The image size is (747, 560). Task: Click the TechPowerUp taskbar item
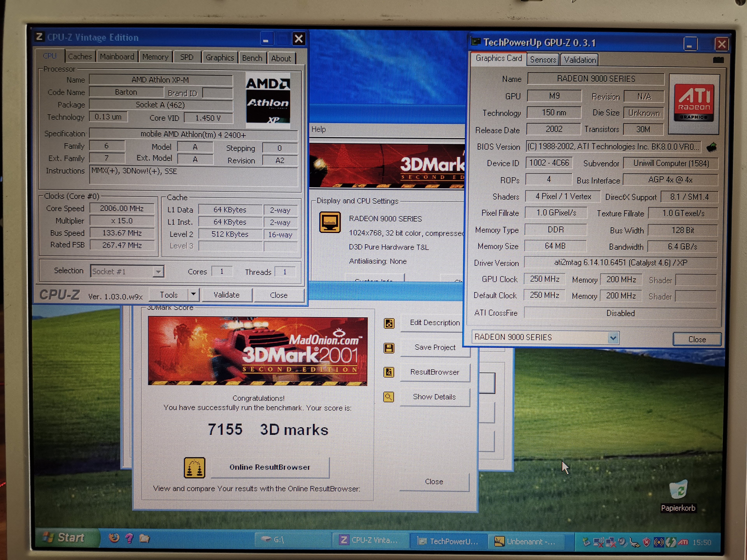coord(448,541)
